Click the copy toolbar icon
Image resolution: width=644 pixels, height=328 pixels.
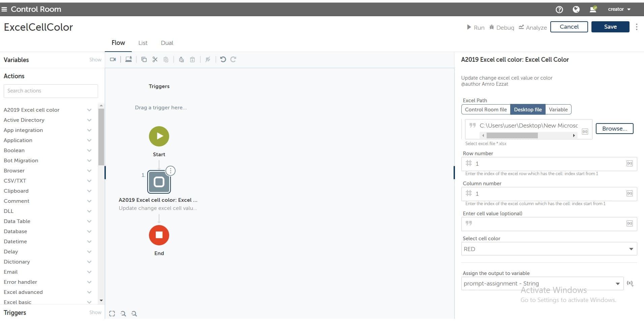pyautogui.click(x=144, y=59)
